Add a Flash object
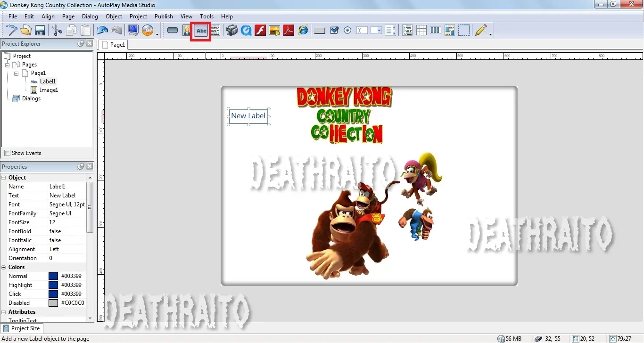 260,31
